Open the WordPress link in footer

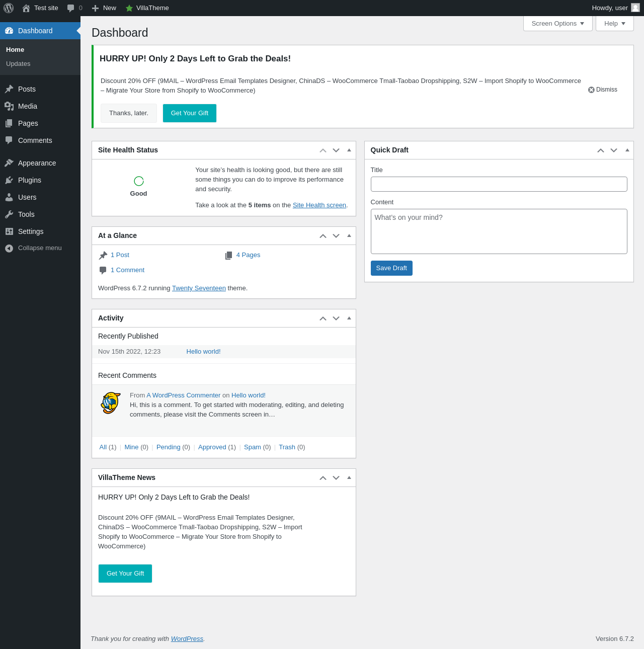pyautogui.click(x=187, y=639)
